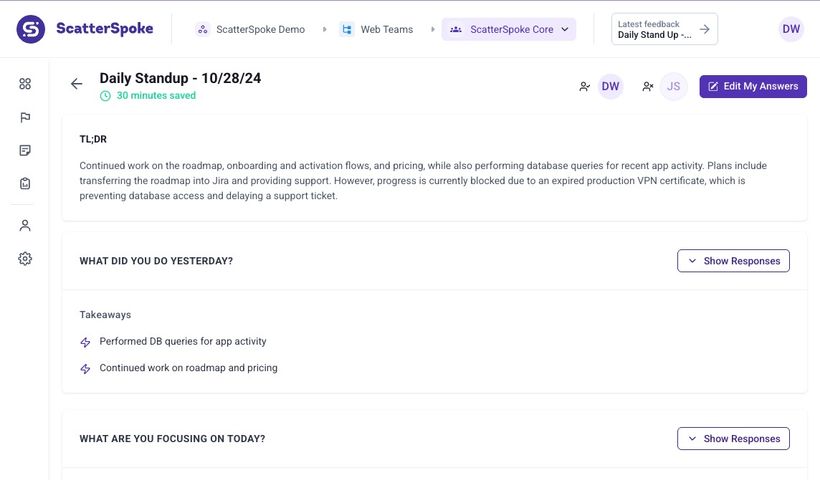This screenshot has width=820, height=480.
Task: Select ScatterSpoke Demo breadcrumb
Action: (x=260, y=29)
